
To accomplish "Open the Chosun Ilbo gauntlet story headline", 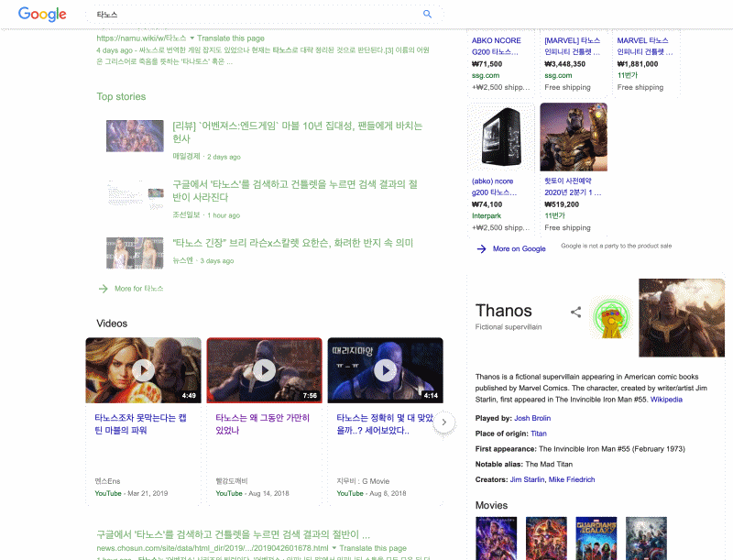I will (x=294, y=191).
